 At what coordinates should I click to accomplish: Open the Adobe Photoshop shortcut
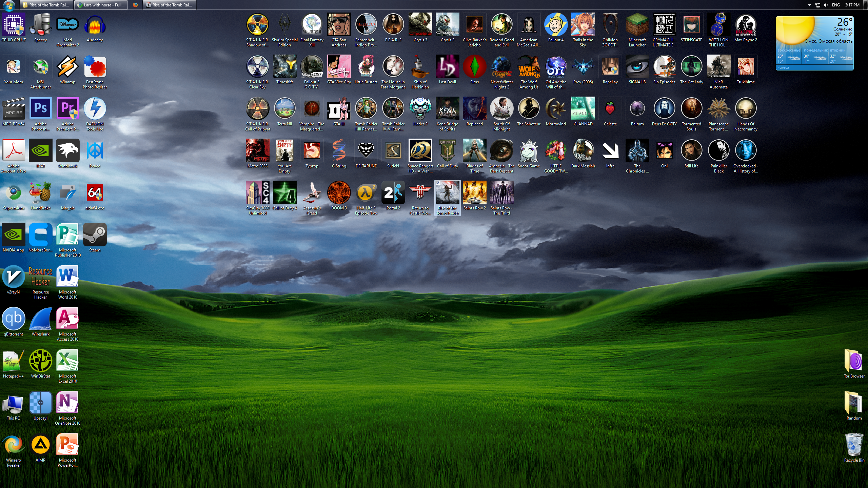(41, 108)
